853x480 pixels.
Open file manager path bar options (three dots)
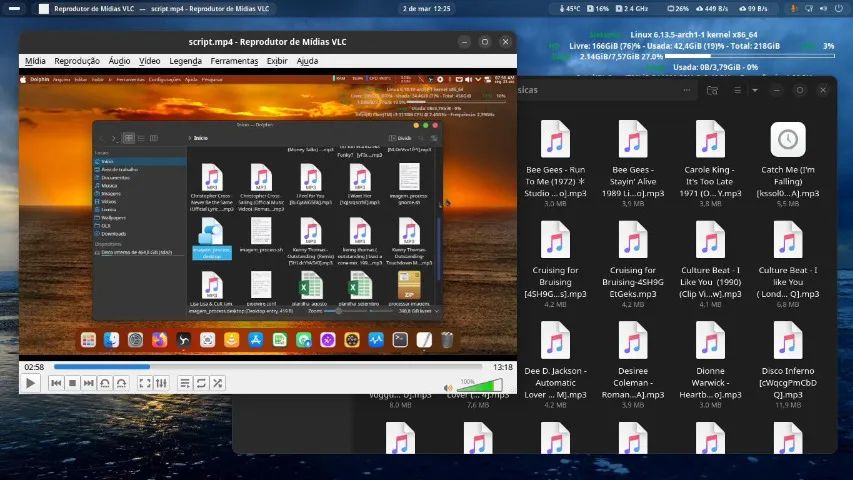[x=687, y=90]
